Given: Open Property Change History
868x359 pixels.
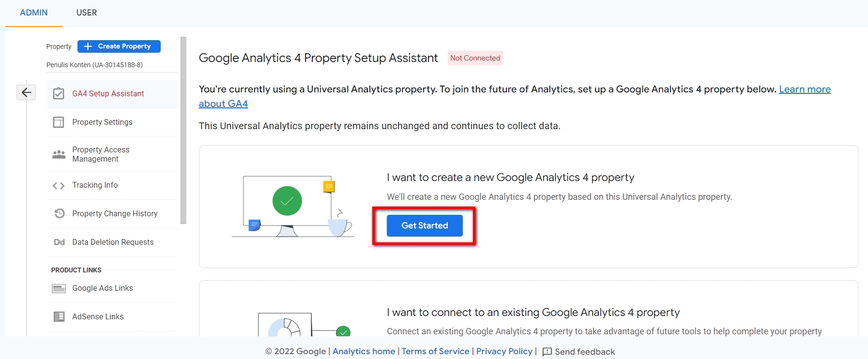Looking at the screenshot, I should (112, 214).
